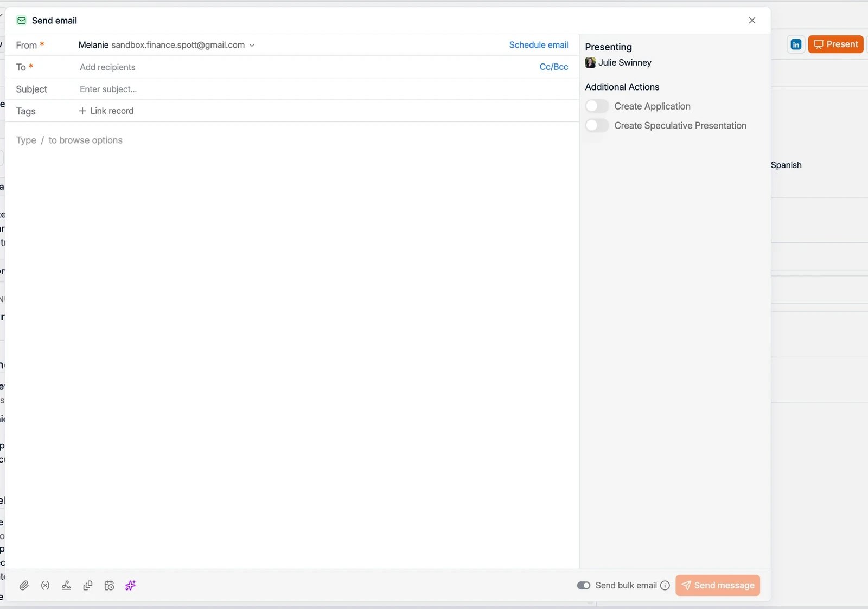Insert a variable placeholder using (x) icon
The width and height of the screenshot is (868, 609).
pyautogui.click(x=45, y=586)
